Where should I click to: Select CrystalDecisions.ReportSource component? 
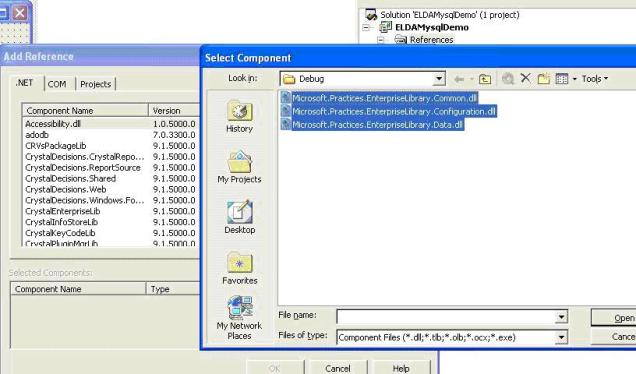pos(83,168)
